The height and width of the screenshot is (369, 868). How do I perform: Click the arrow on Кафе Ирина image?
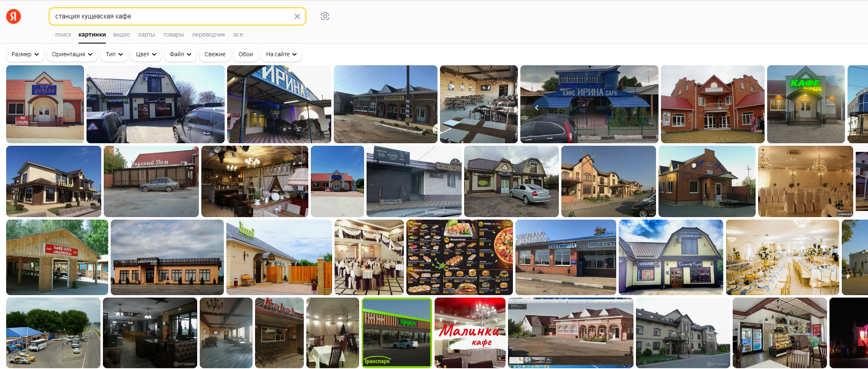537,108
